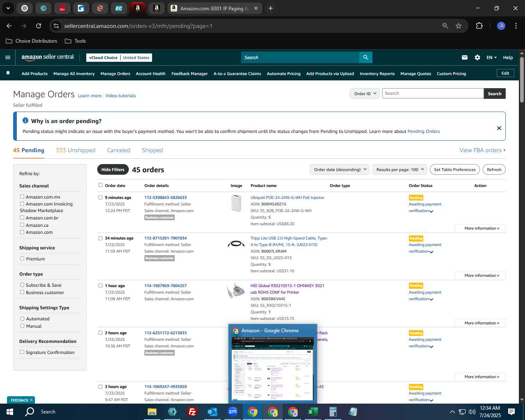This screenshot has width=525, height=420.
Task: Open Zoom from taskbar
Action: (233, 412)
